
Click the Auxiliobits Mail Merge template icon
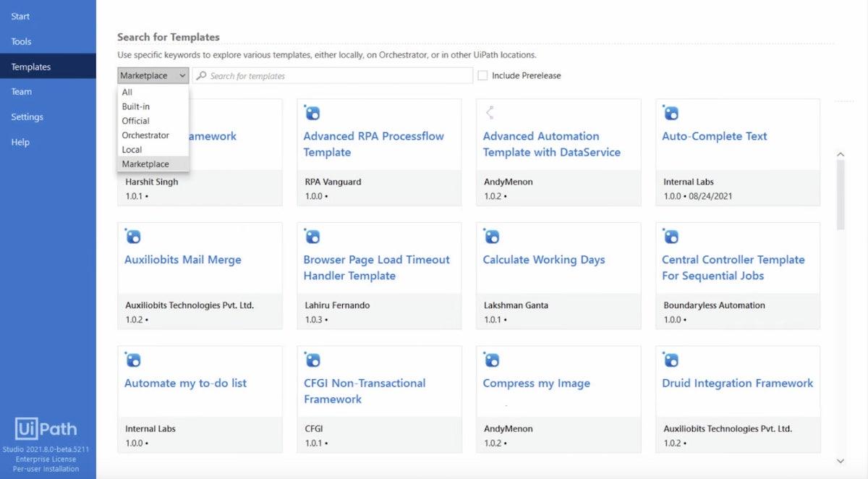[x=133, y=237]
